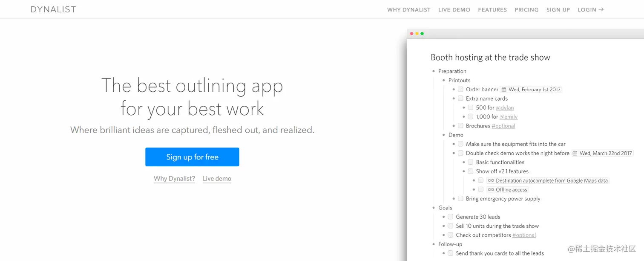This screenshot has width=644, height=261.
Task: Check the Double check demo works checkbox
Action: 460,153
